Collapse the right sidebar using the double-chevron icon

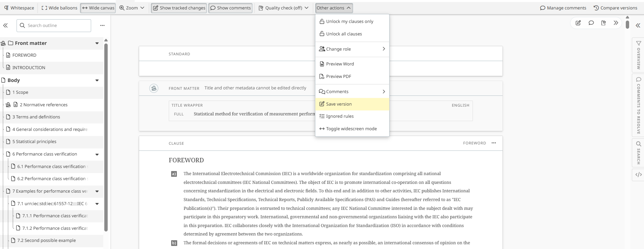click(638, 26)
